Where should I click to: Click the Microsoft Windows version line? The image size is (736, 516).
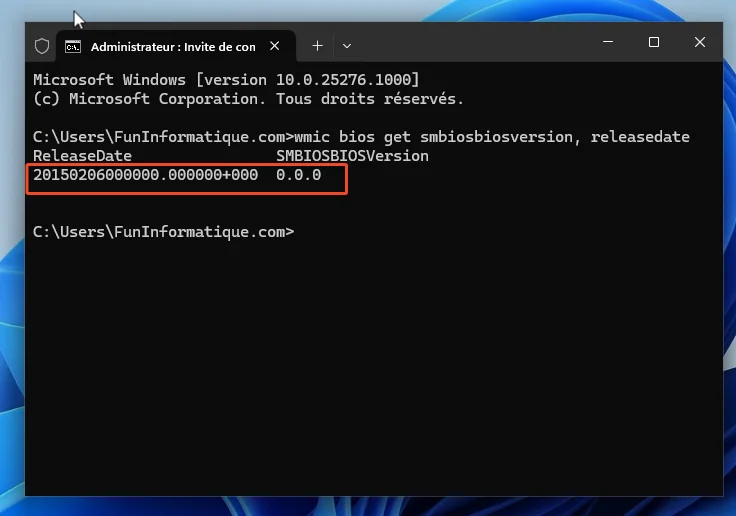pyautogui.click(x=226, y=79)
